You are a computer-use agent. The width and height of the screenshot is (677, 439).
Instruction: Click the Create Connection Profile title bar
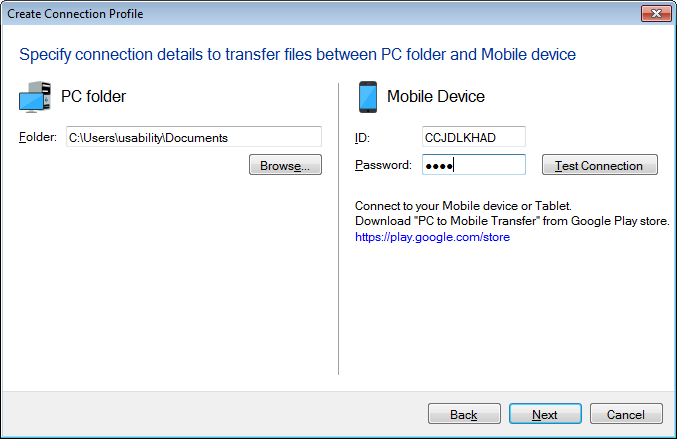tap(300, 15)
